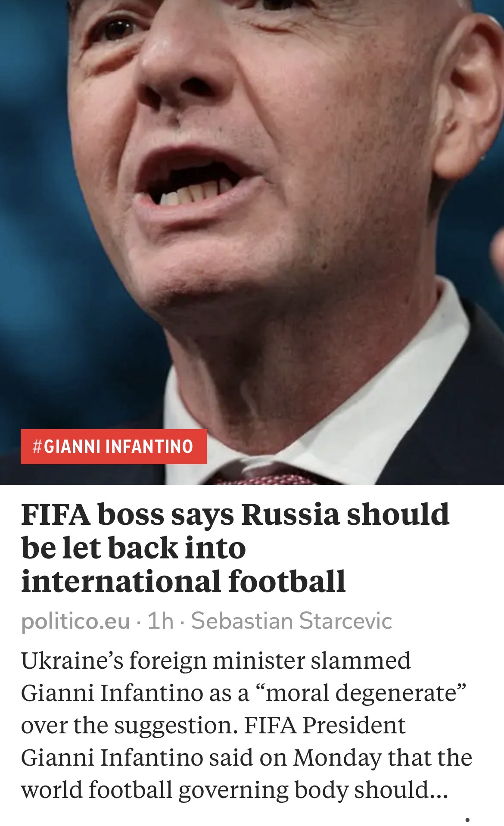Tap the hash symbol in red tag

pyautogui.click(x=37, y=446)
